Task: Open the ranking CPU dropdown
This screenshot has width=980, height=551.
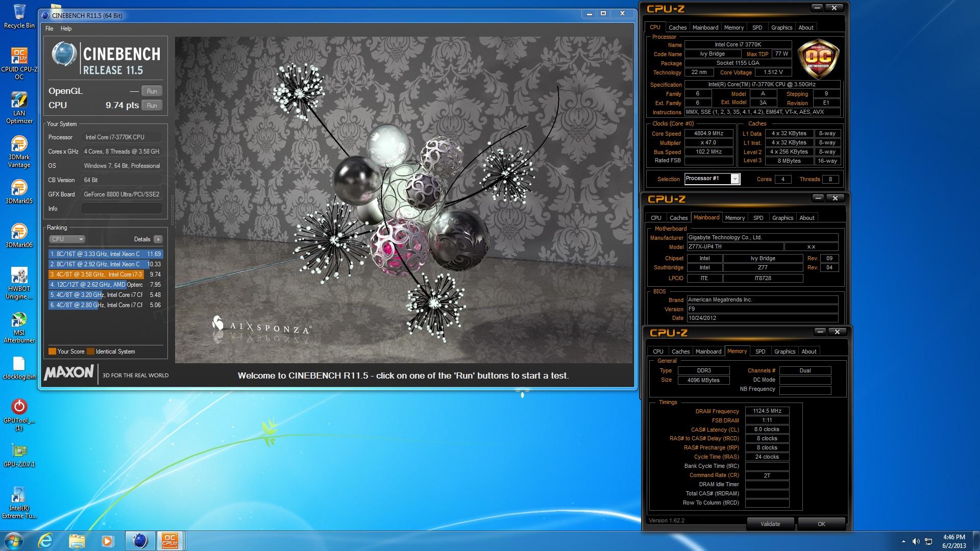Action: click(67, 239)
